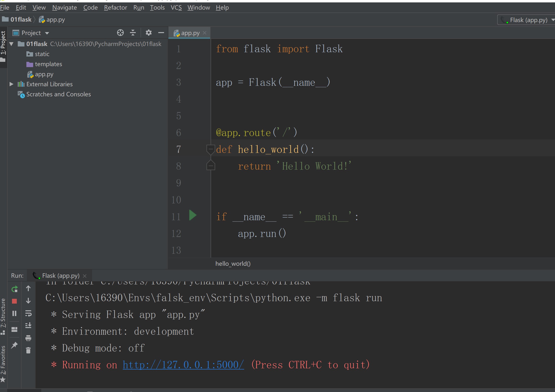
Task: Close the app.py editor tab
Action: [205, 33]
